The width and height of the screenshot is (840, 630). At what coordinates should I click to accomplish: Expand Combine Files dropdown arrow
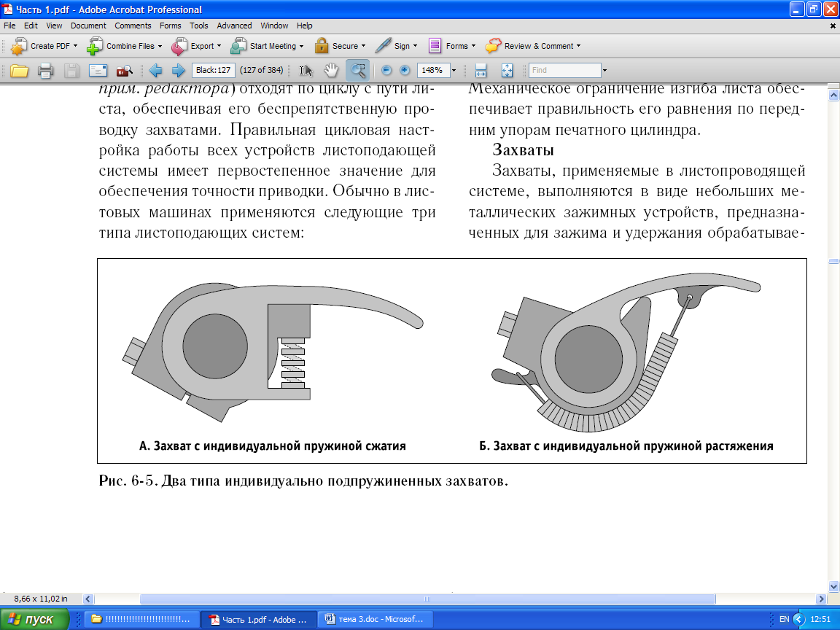[x=160, y=46]
